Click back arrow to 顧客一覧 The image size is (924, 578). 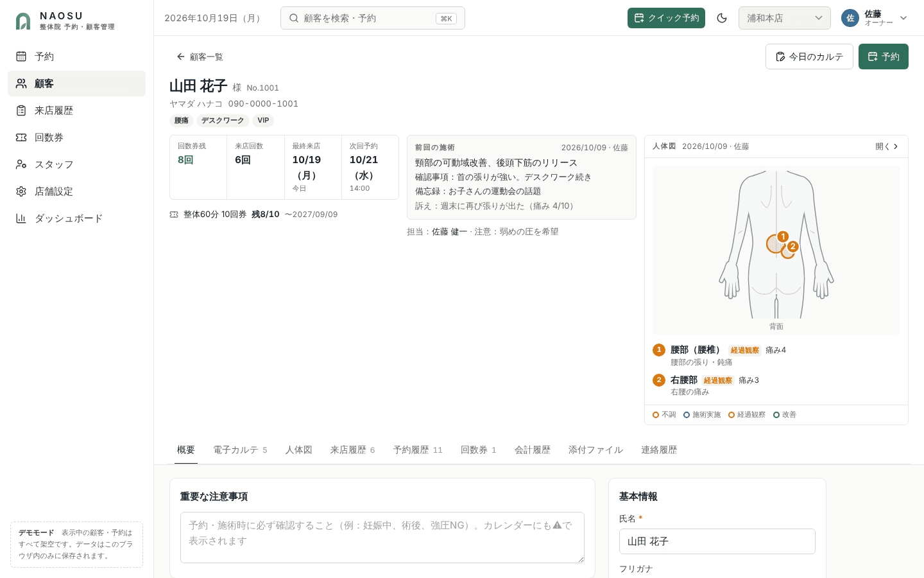[x=180, y=57]
